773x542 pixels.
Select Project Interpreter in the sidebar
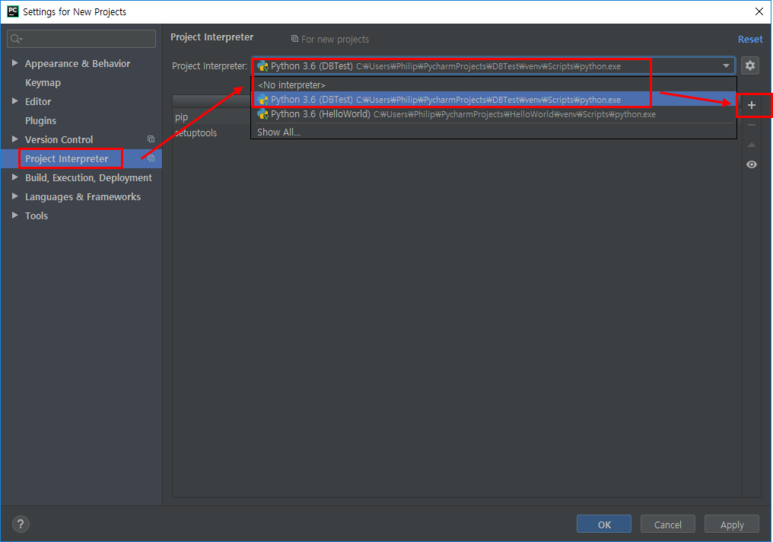[67, 158]
